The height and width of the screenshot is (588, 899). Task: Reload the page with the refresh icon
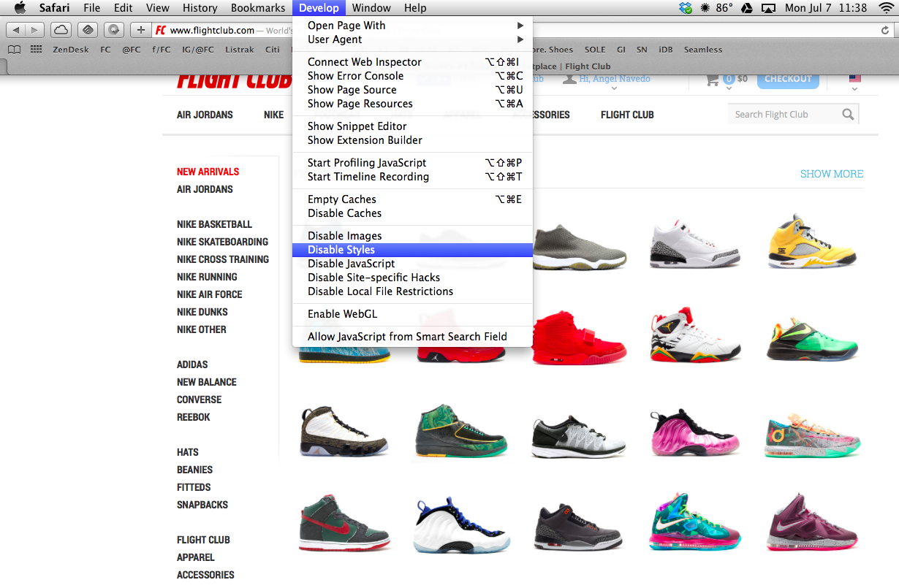pos(885,31)
